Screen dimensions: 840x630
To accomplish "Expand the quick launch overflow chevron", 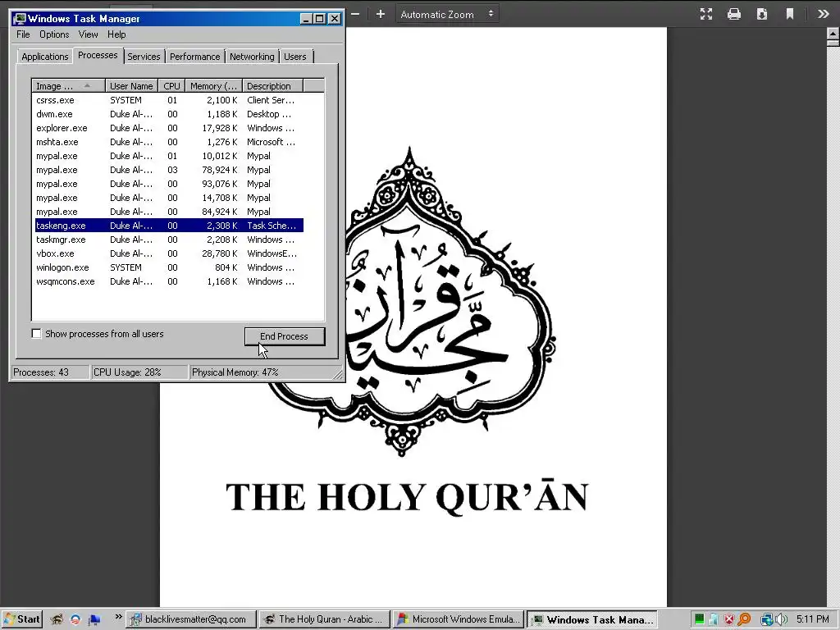I will coord(118,617).
